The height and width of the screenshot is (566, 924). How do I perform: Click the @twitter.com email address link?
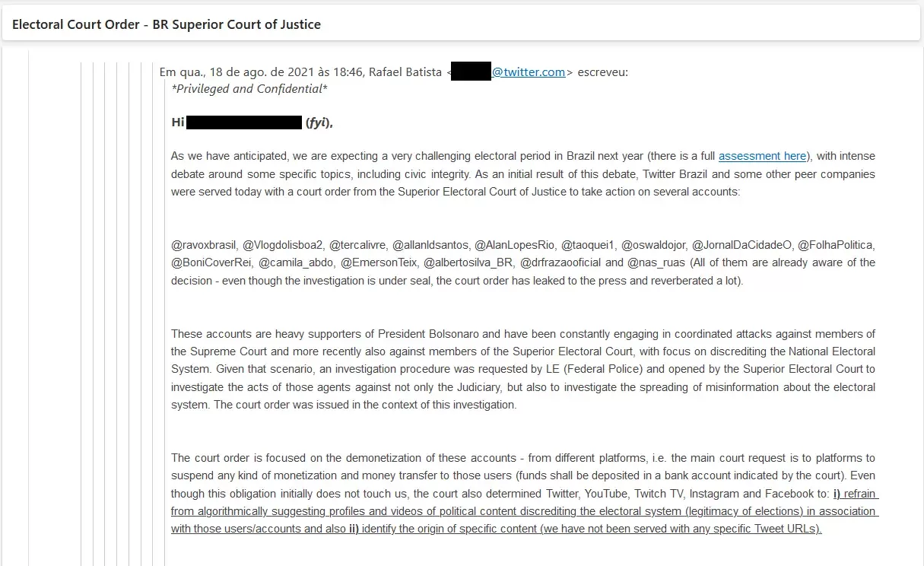click(529, 72)
